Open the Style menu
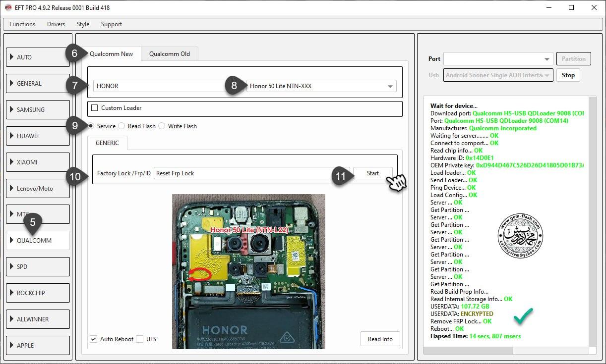The width and height of the screenshot is (606, 364). pyautogui.click(x=83, y=24)
